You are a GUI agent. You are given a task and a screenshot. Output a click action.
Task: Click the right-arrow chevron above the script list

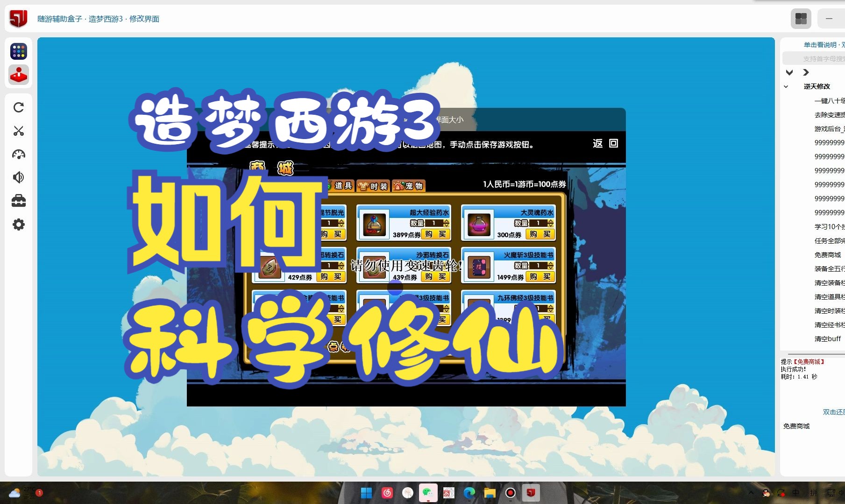[805, 72]
